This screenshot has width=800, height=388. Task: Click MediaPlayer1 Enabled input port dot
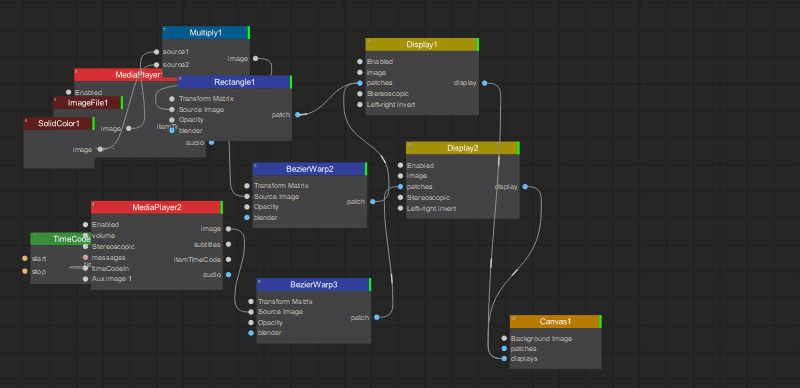(x=69, y=92)
